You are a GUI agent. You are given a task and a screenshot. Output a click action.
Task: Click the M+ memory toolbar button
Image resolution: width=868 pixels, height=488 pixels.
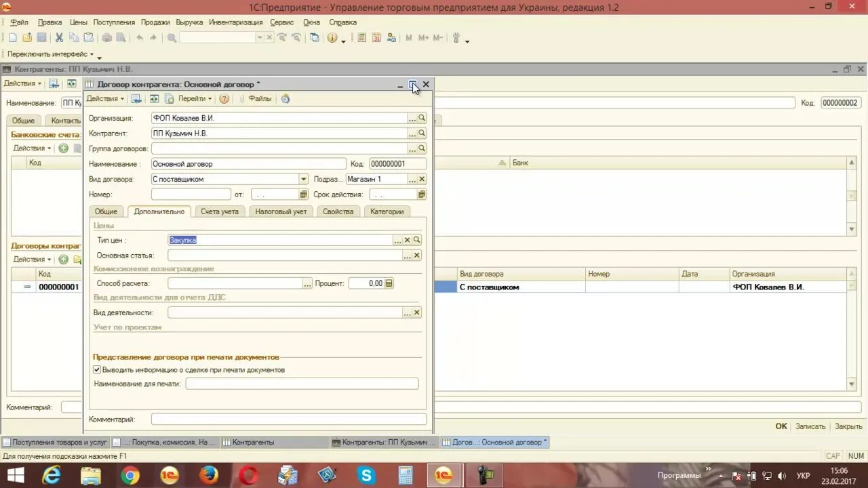pyautogui.click(x=424, y=38)
